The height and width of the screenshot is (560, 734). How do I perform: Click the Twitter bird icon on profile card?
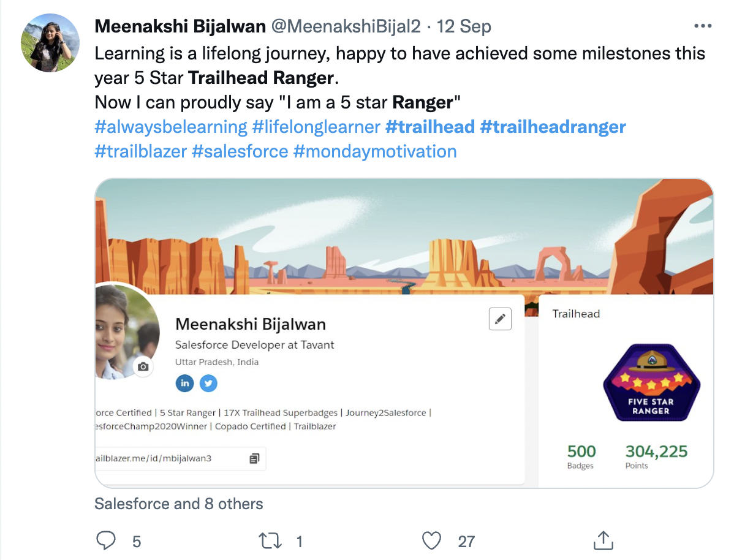tap(208, 384)
